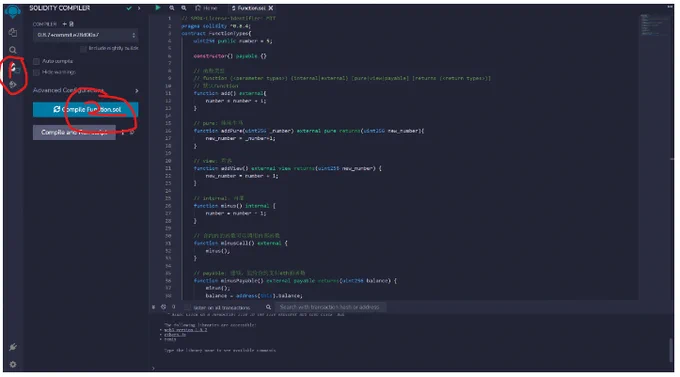Toggle the Include nightly builds checkbox

coord(83,49)
